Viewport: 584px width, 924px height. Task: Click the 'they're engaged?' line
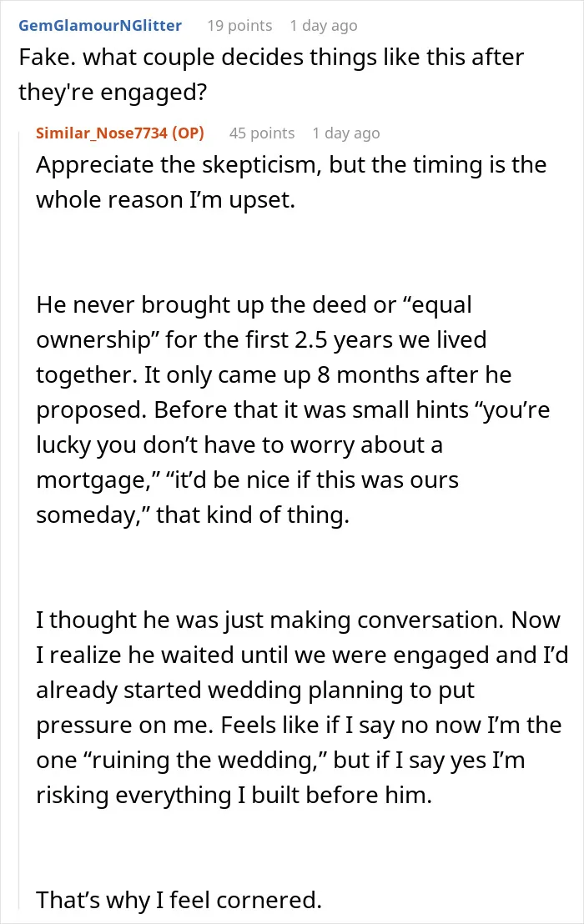click(113, 93)
